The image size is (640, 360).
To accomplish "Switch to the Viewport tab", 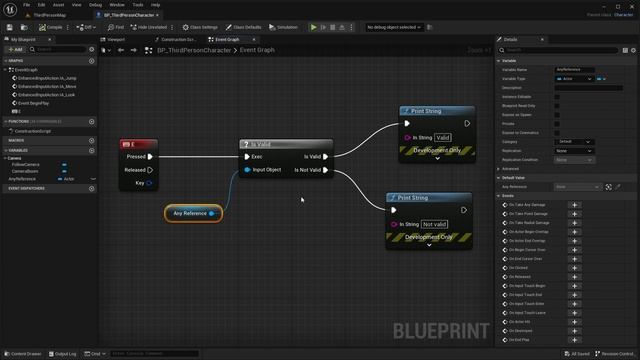I will (x=113, y=40).
